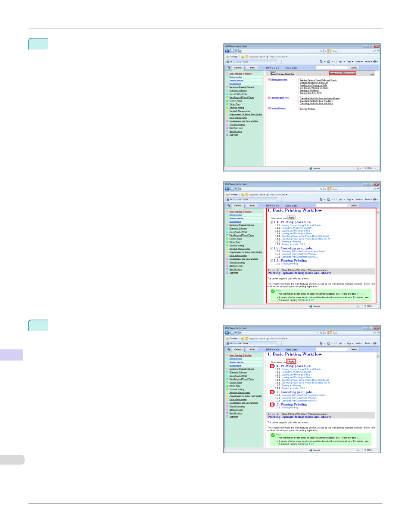The image size is (411, 532).
Task: Click search input field in top window
Action: pos(332,68)
